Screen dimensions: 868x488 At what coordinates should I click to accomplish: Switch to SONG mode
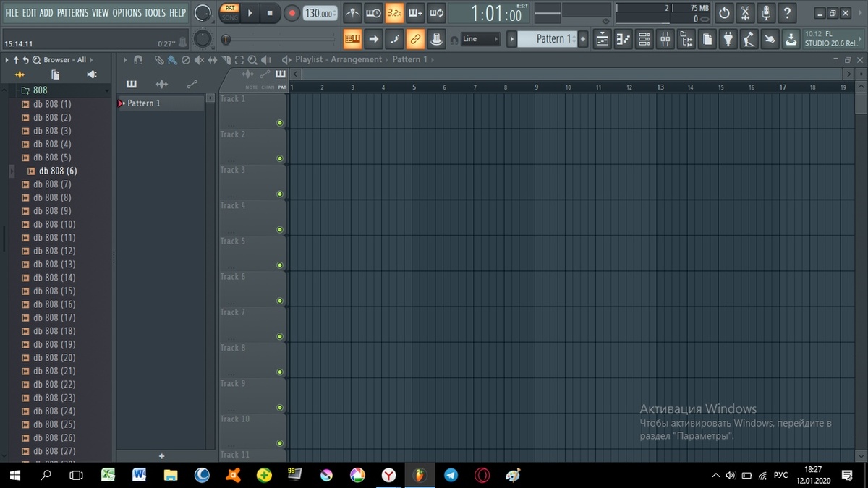[x=230, y=17]
